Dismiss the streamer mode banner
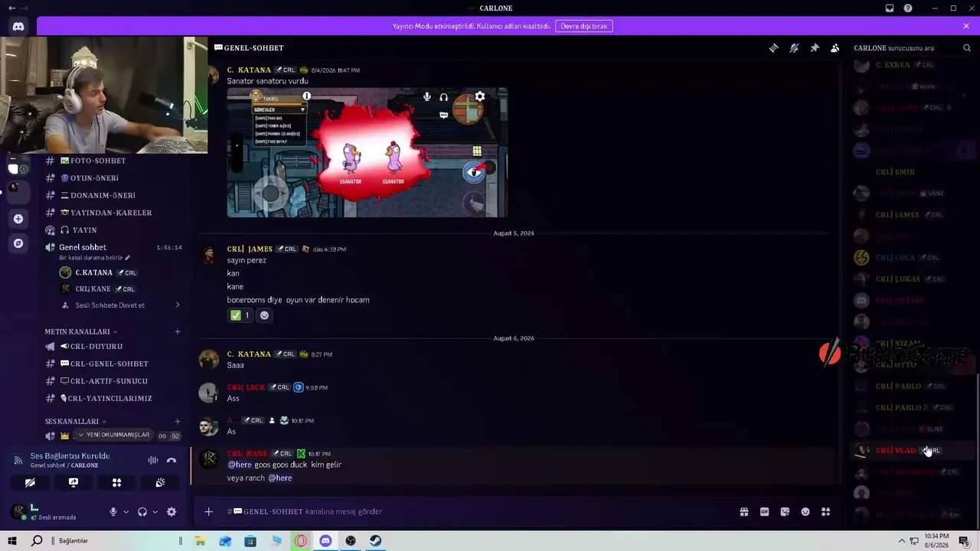This screenshot has width=980, height=551. tap(966, 26)
